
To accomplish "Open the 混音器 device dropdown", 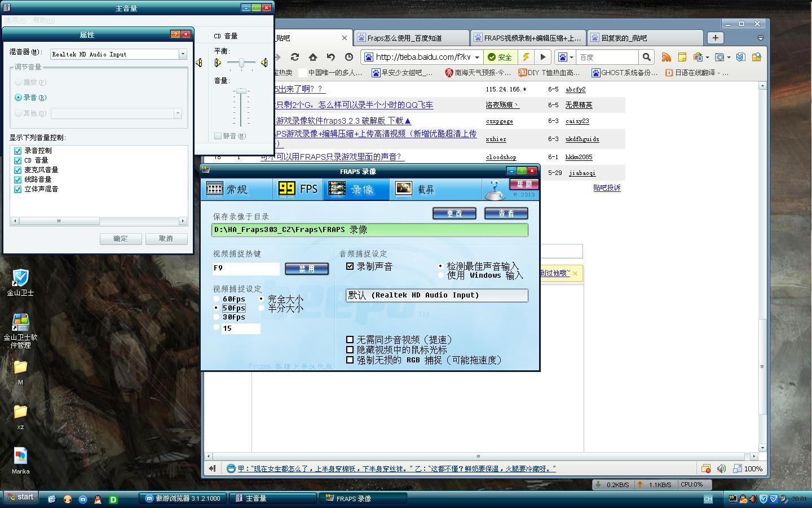I will click(x=182, y=54).
